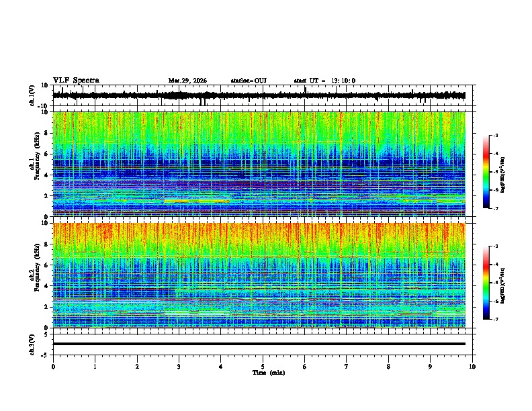Viewport: 532px width, 411px height.
Task: Click the ch.2 spectrogram color scale bar
Action: coord(486,283)
